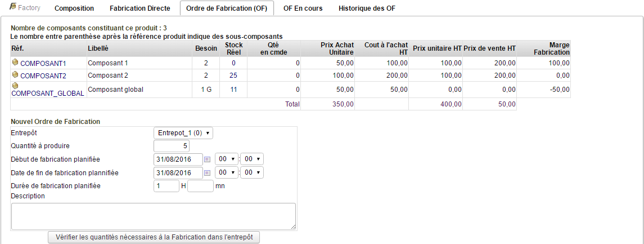Expand the end date hour dropdown
644x244 pixels.
[x=226, y=172]
